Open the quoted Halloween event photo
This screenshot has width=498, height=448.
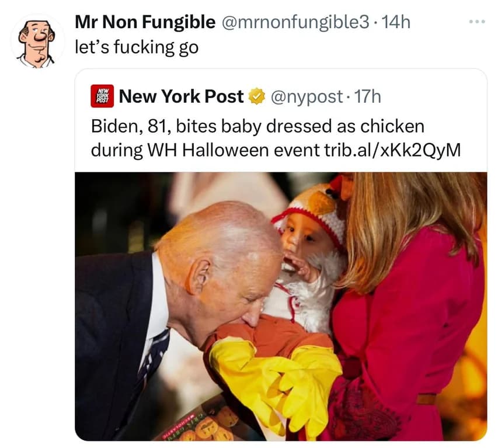coord(281,306)
